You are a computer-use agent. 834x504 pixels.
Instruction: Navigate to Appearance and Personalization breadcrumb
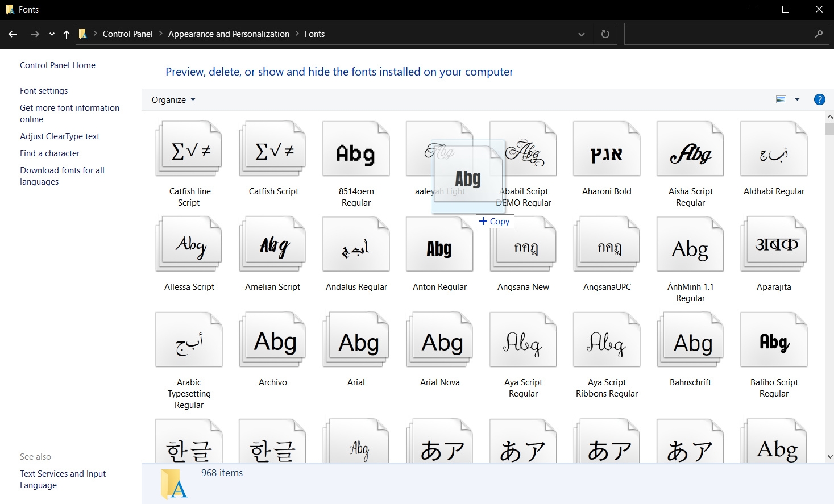tap(229, 34)
